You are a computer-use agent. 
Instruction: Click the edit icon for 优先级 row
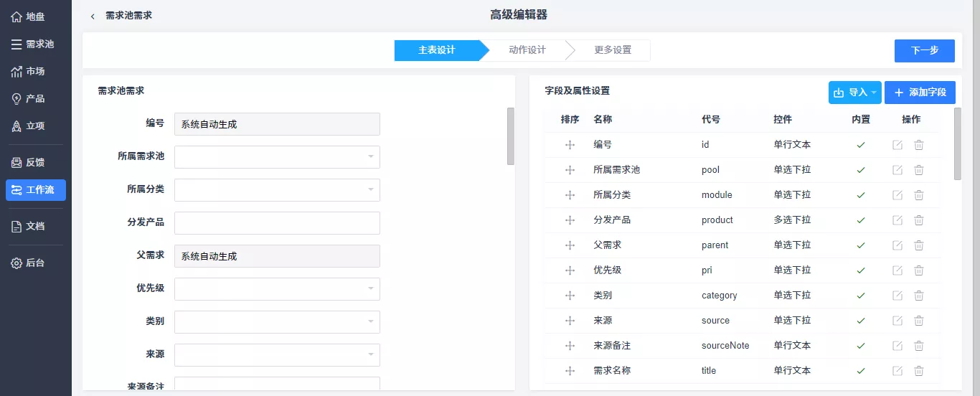click(897, 270)
